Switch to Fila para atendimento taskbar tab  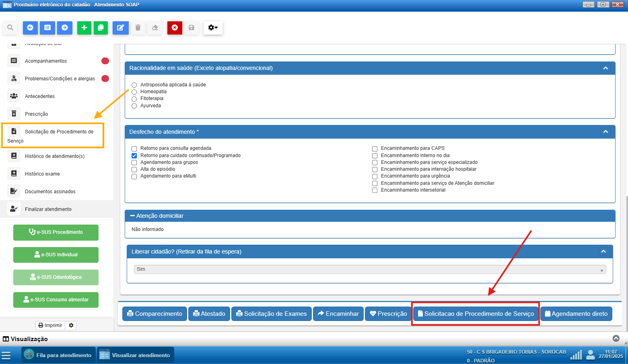point(58,355)
